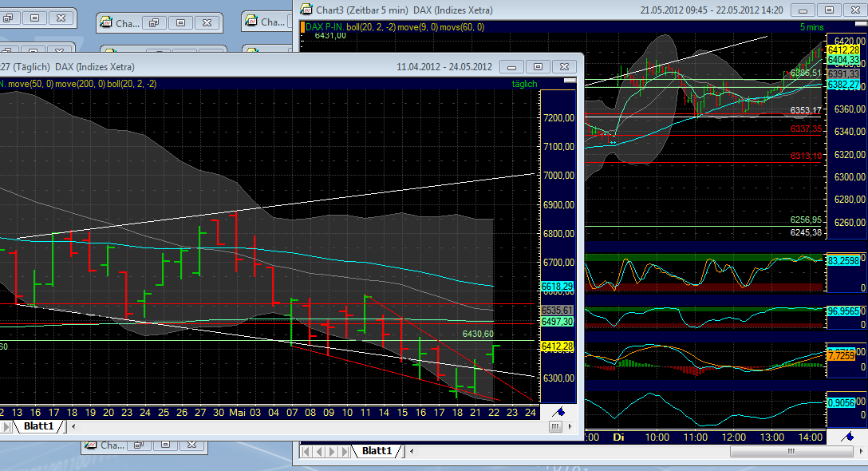Select the blue flag drawing icon on the daily DAX chart

pos(558,412)
